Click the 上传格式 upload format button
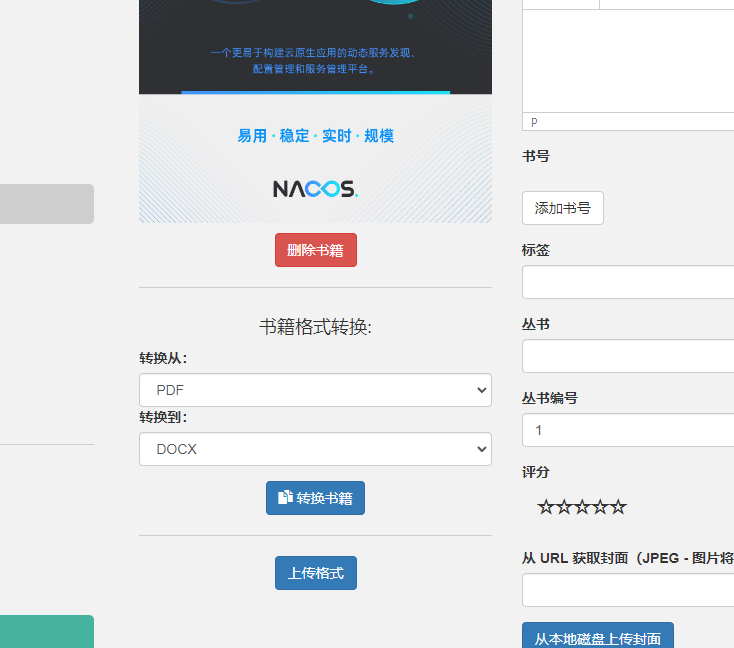 (316, 573)
